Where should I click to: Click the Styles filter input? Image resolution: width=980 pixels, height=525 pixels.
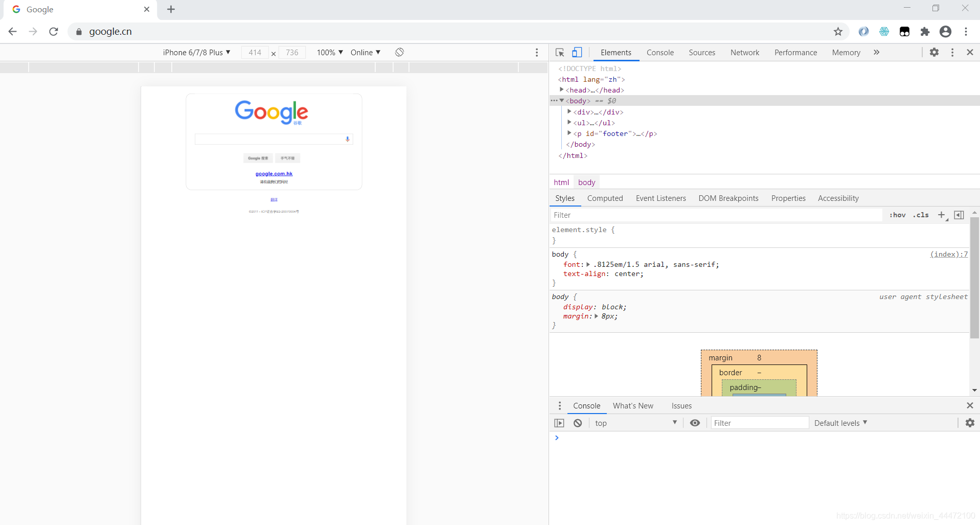(716, 215)
